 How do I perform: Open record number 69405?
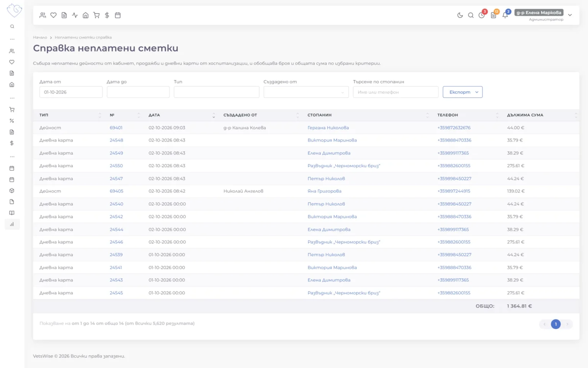click(116, 191)
